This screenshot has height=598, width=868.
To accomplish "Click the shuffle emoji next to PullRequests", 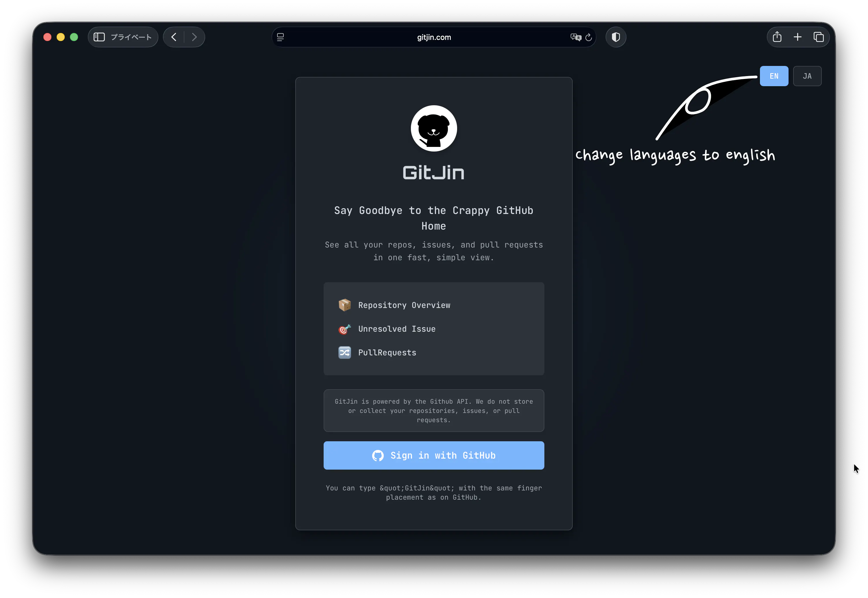I will pos(345,352).
